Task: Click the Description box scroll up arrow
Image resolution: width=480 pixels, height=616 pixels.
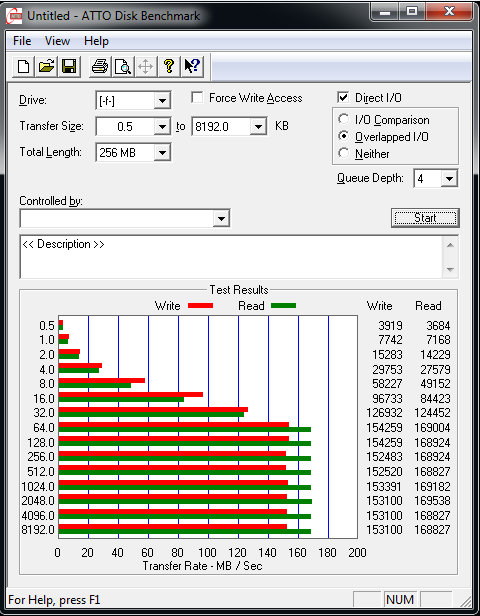Action: tap(451, 245)
